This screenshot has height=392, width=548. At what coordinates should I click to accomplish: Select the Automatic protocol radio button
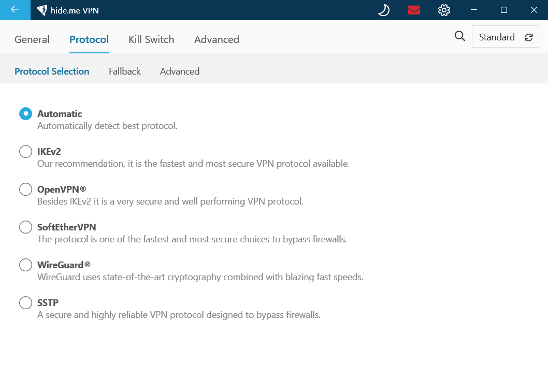click(25, 113)
